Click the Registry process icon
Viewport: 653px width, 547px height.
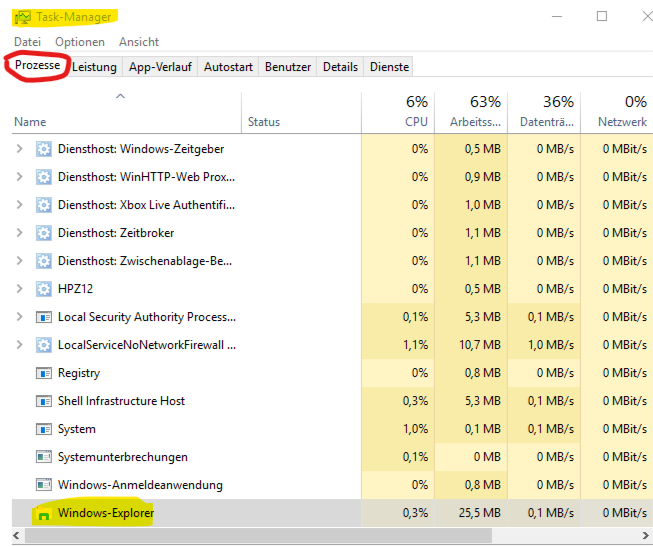pyautogui.click(x=43, y=373)
